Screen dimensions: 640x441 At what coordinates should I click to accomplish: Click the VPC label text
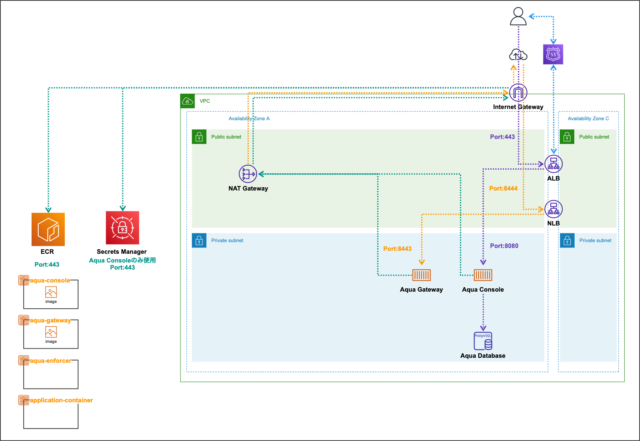click(x=205, y=101)
